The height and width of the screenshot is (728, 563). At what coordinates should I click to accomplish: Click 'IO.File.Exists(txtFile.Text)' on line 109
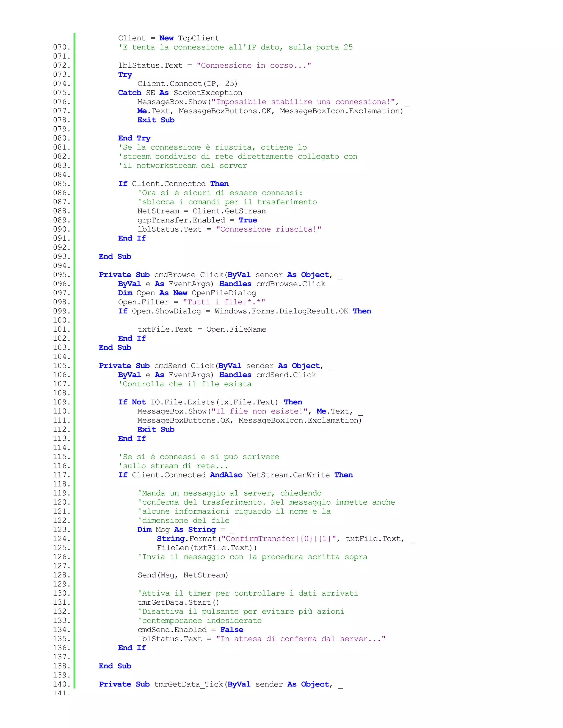214,402
